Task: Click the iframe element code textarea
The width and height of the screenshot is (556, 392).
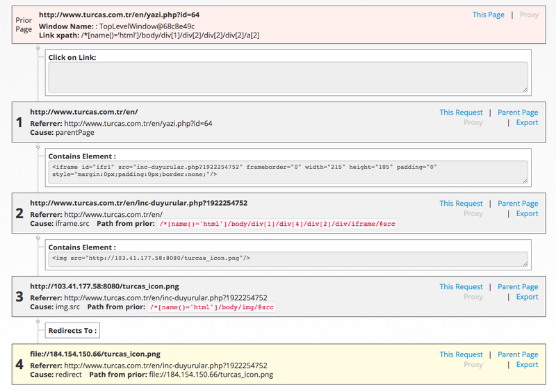Action: pos(288,172)
